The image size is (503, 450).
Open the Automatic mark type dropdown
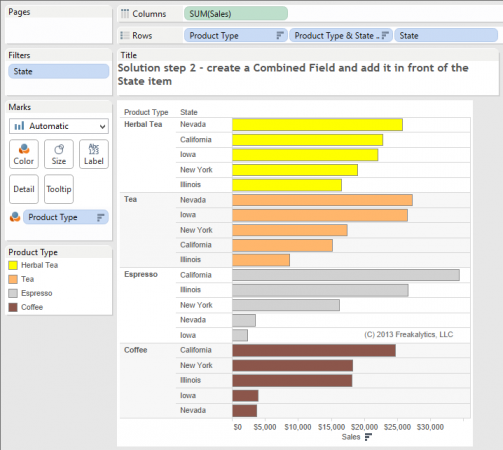pyautogui.click(x=59, y=126)
